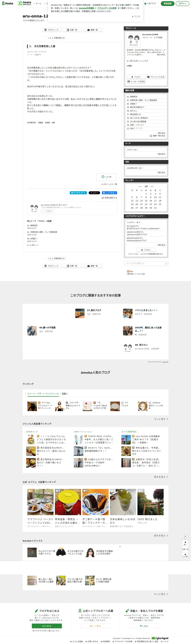The width and height of the screenshot is (191, 644).
Task: Open お弁当づくり genre heading
Action: (32, 432)
